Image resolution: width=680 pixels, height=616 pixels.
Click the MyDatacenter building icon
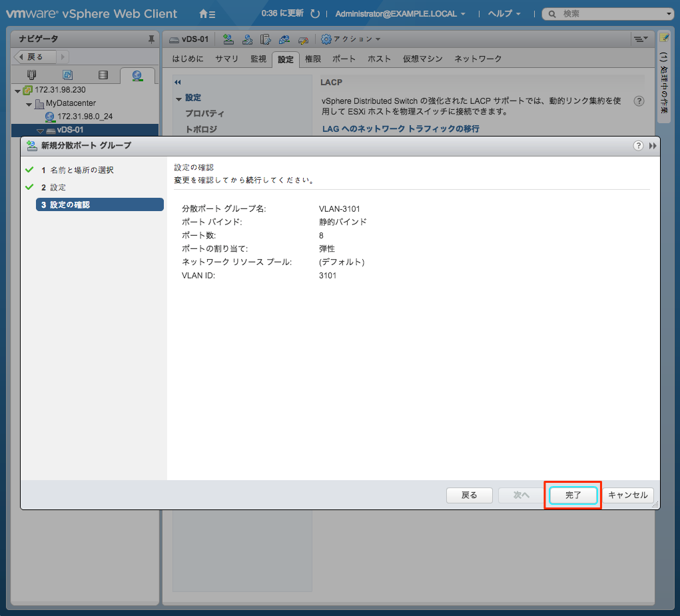coord(39,104)
